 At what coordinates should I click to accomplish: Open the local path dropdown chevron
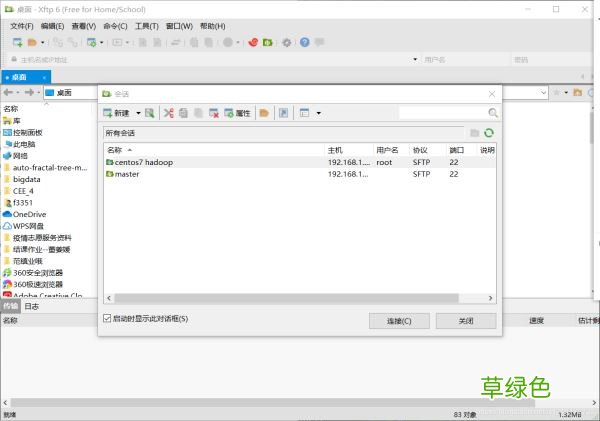point(543,93)
